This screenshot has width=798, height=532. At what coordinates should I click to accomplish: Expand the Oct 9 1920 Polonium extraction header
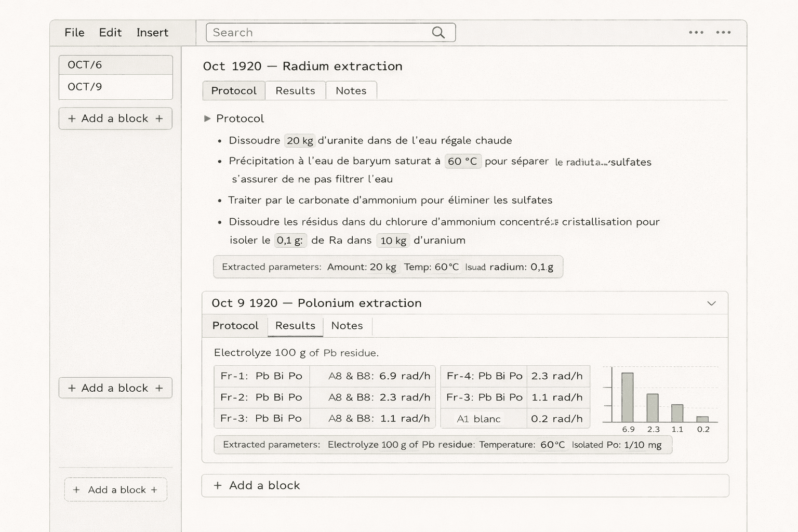(316, 303)
